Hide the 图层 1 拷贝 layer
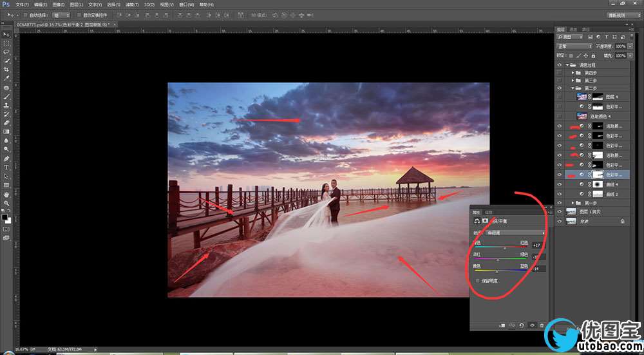644x355 pixels. pyautogui.click(x=560, y=211)
